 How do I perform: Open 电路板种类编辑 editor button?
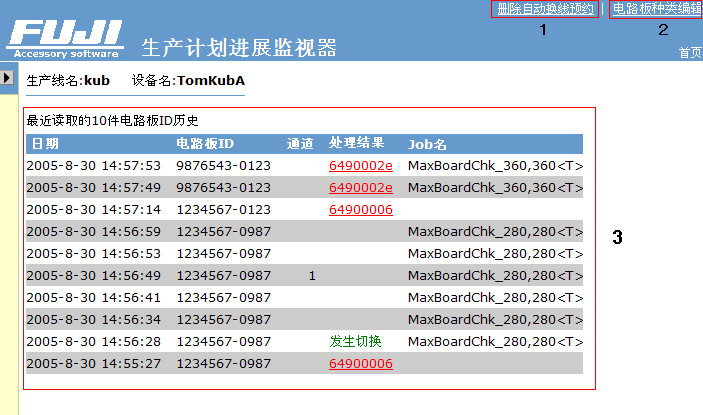[656, 9]
